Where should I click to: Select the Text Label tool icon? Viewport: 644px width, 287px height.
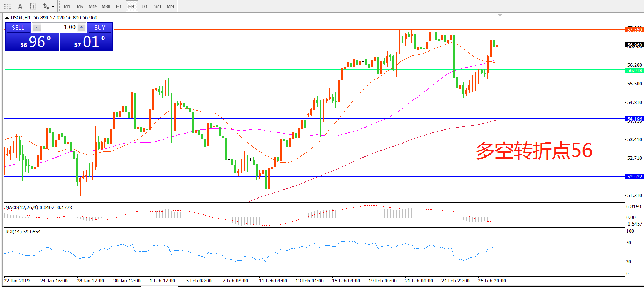tap(33, 6)
